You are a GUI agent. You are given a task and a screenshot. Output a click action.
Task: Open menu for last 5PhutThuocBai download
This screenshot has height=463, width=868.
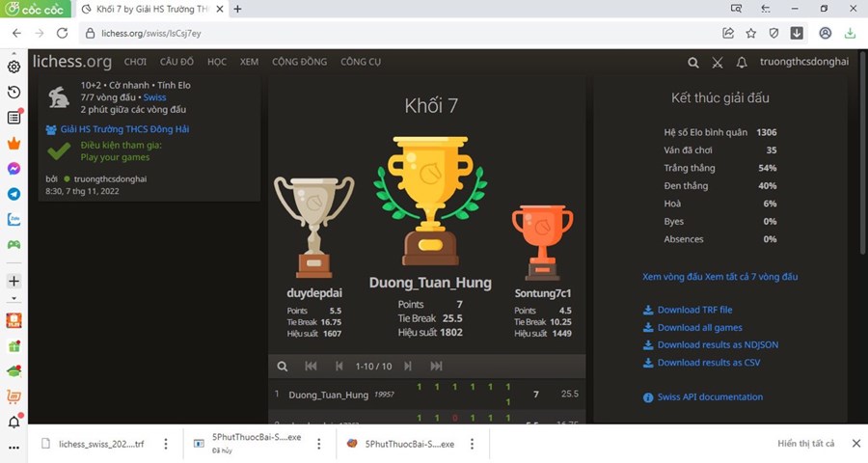(x=475, y=444)
